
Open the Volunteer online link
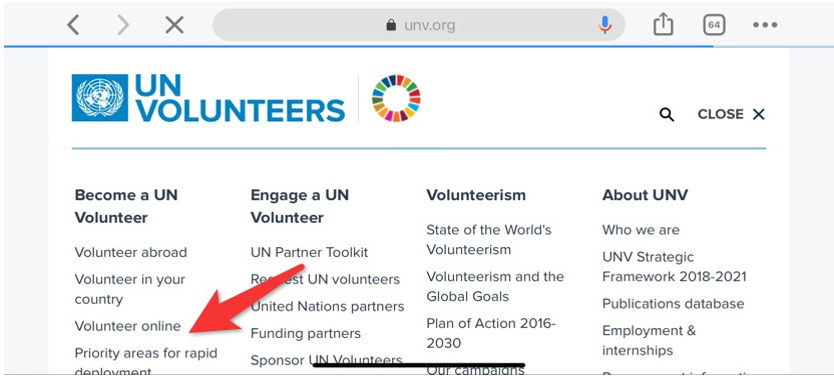click(128, 326)
